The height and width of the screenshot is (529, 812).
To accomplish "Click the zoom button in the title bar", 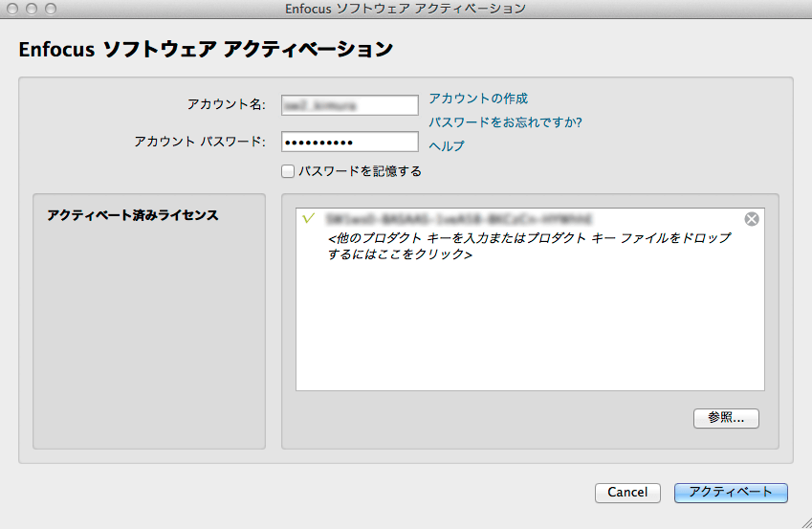I will [x=50, y=9].
